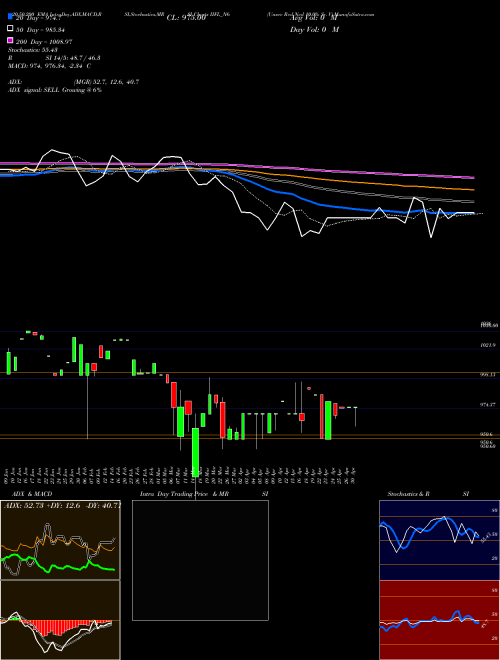Click the empty Intra Day Trading Price panel
The image size is (500, 660).
(x=200, y=560)
